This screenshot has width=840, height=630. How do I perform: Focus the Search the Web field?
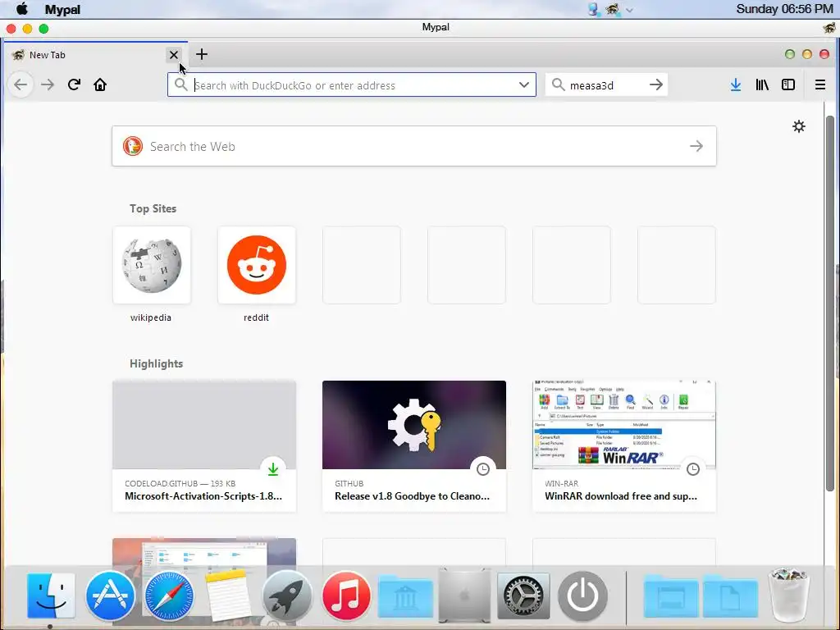pos(413,146)
